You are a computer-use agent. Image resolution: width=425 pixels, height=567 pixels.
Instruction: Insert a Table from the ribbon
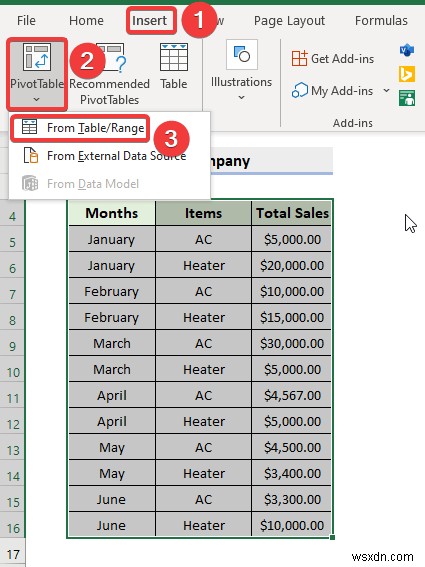coord(174,67)
